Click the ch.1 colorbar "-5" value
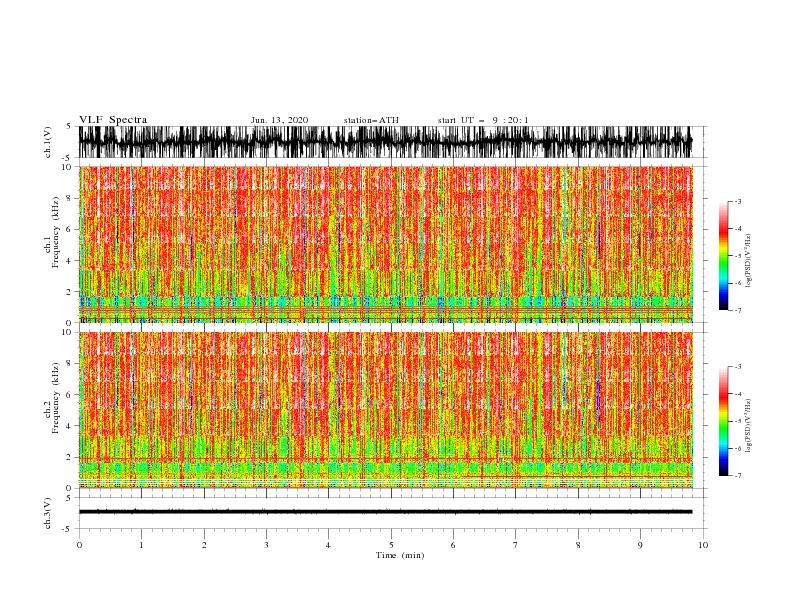792x612 pixels. coord(737,256)
